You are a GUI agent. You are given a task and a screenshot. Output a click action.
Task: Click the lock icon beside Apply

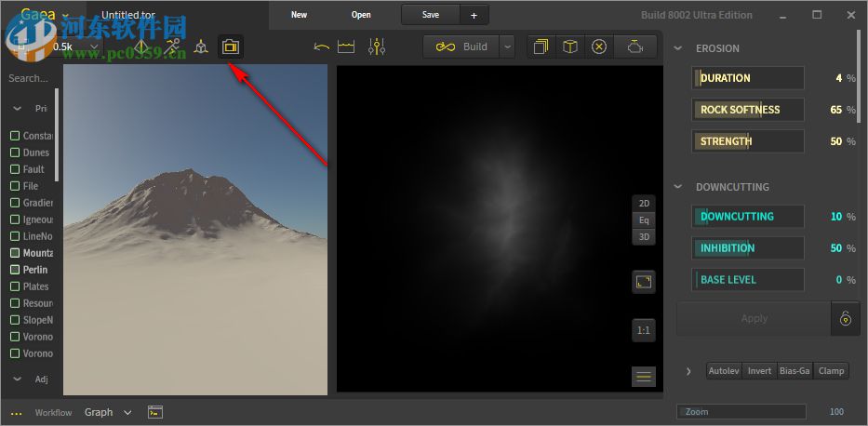click(846, 318)
